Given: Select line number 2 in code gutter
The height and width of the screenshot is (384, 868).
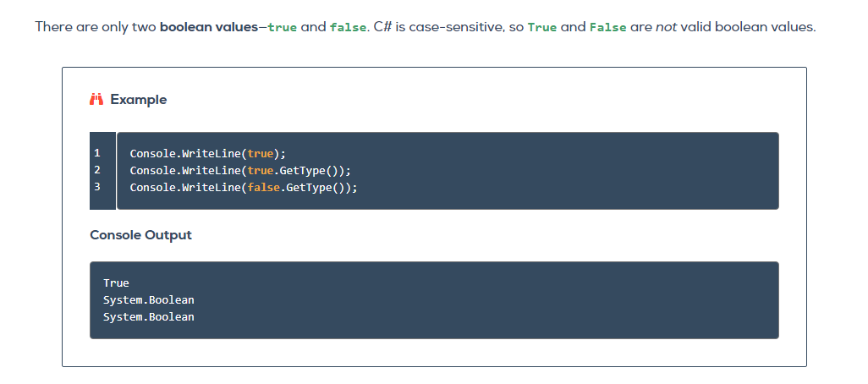Looking at the screenshot, I should click(97, 170).
